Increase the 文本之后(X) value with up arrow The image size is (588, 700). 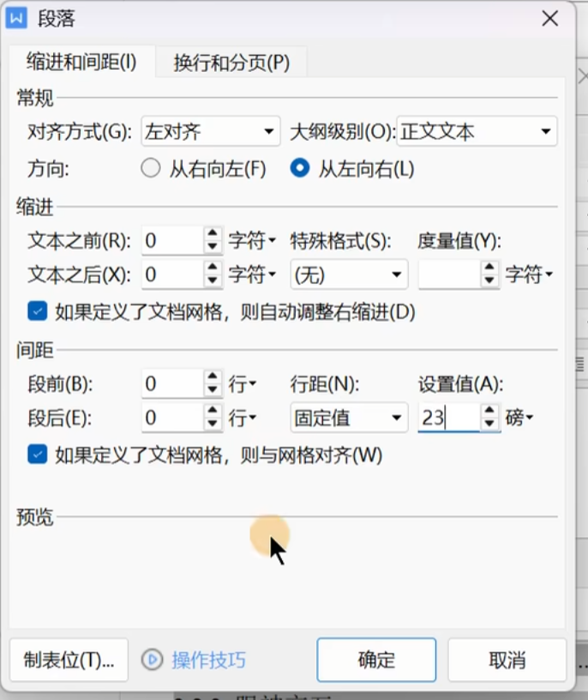pos(213,267)
